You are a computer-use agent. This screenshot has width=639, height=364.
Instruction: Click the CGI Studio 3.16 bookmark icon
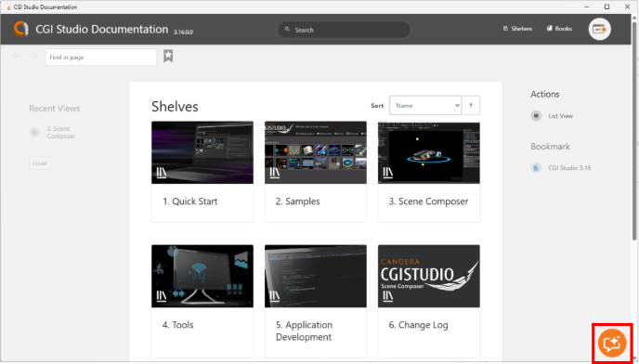pos(536,167)
